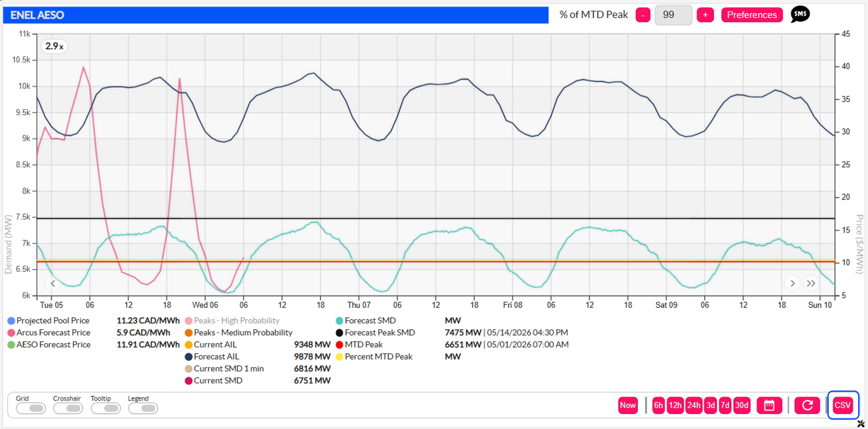The image size is (868, 429).
Task: Toggle Peaks - Medium Probability legend entry
Action: coord(239,332)
